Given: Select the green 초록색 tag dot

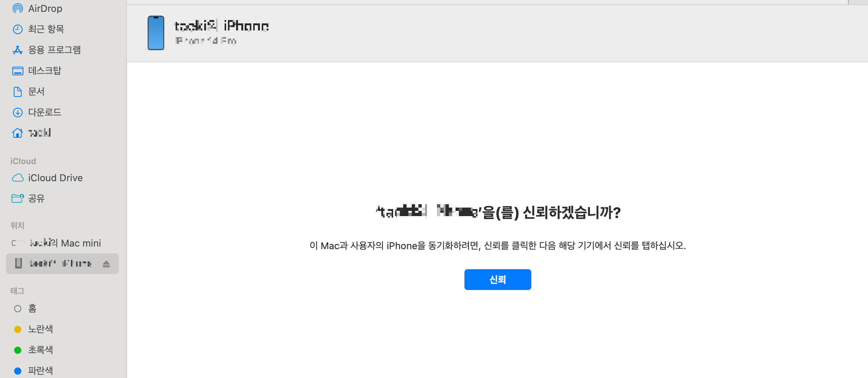Looking at the screenshot, I should pos(17,350).
